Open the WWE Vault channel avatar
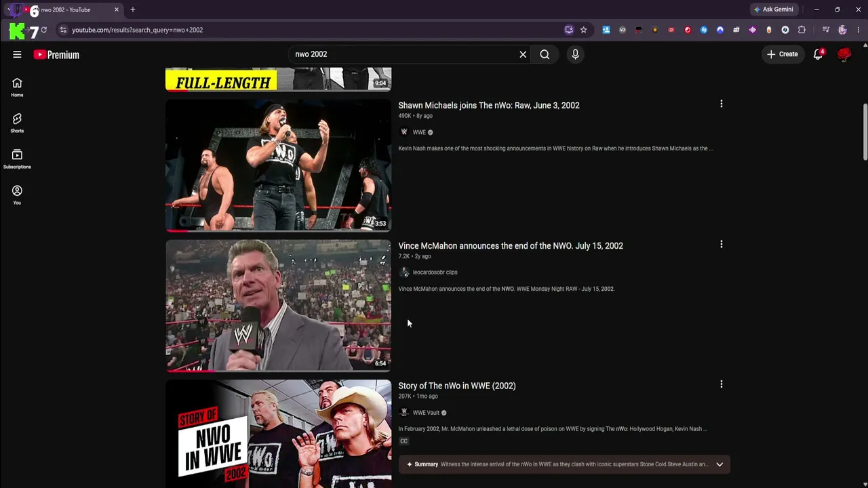Image resolution: width=868 pixels, height=488 pixels. click(404, 412)
